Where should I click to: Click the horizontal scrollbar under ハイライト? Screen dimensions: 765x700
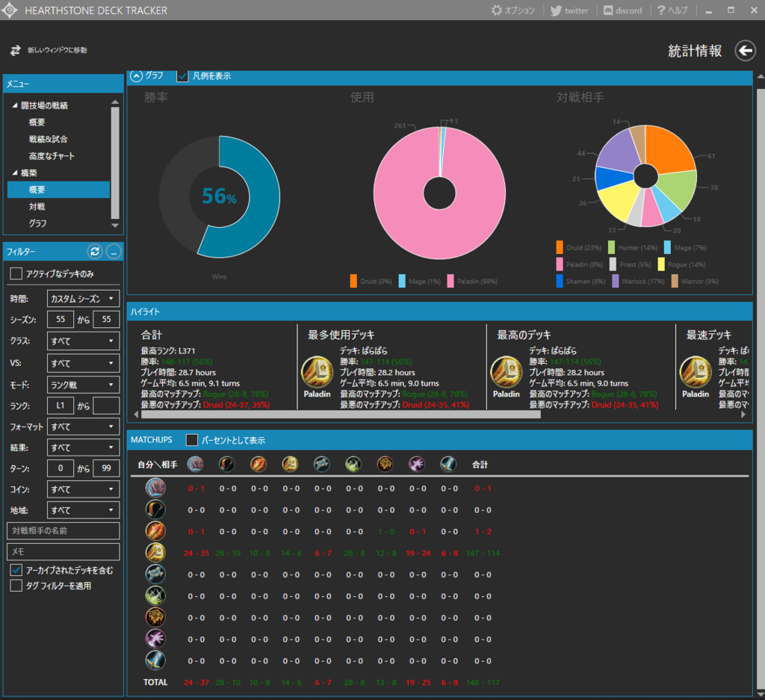[341, 415]
